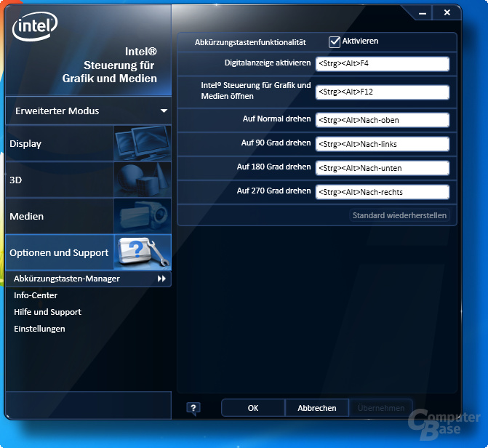Click the double arrow next to Abkürzungstasten-Manager
Image resolution: width=488 pixels, height=448 pixels.
pyautogui.click(x=161, y=279)
